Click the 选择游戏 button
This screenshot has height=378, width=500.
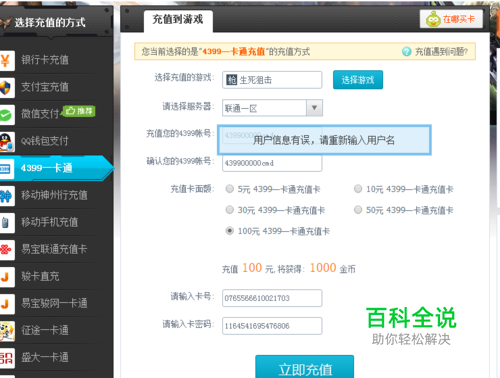click(x=358, y=80)
